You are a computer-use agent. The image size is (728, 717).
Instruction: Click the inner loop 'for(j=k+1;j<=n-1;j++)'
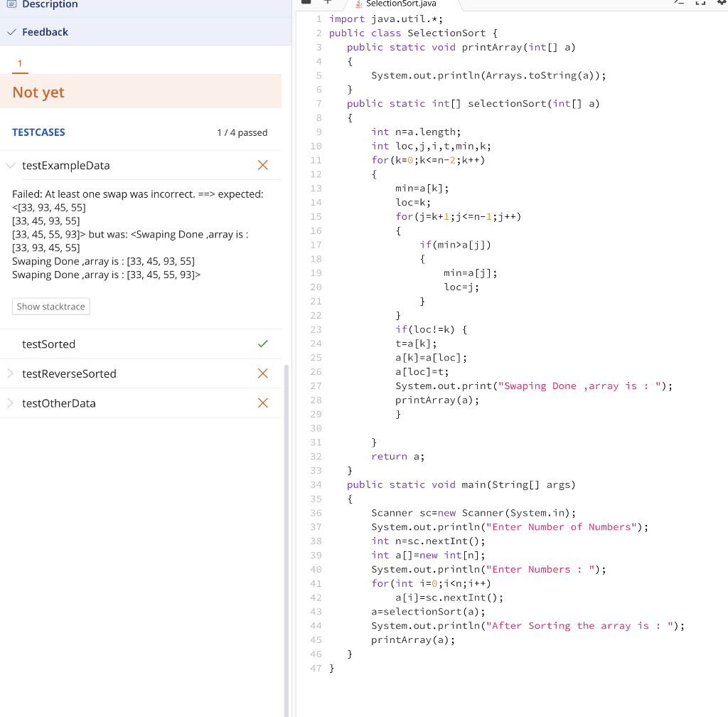coord(459,217)
